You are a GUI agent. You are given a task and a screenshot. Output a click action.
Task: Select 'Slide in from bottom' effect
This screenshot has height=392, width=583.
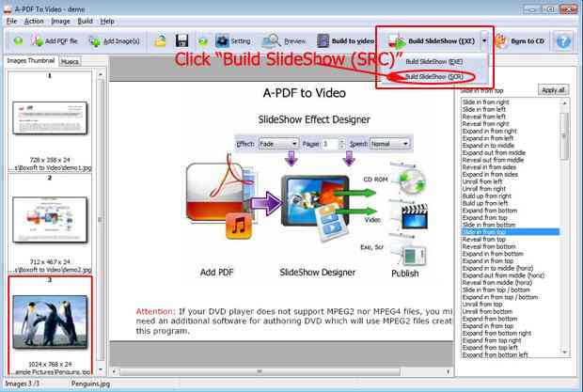pos(489,225)
